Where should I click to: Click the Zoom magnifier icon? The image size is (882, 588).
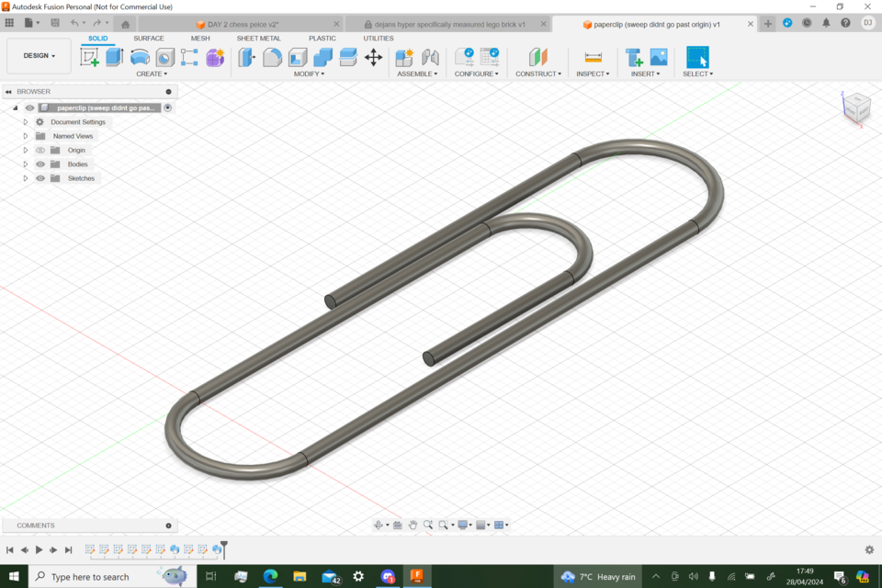point(427,525)
